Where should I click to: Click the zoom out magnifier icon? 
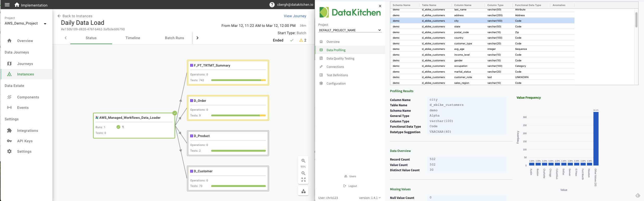303,173
